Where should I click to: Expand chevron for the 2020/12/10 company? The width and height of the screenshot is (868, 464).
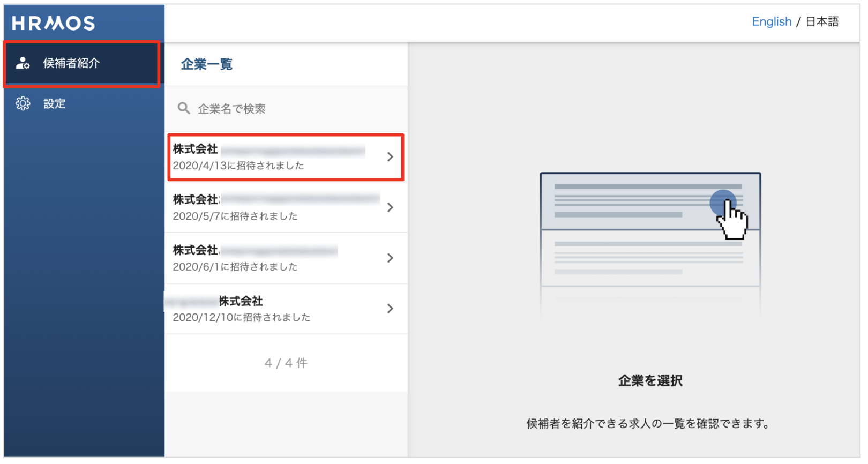pos(390,309)
